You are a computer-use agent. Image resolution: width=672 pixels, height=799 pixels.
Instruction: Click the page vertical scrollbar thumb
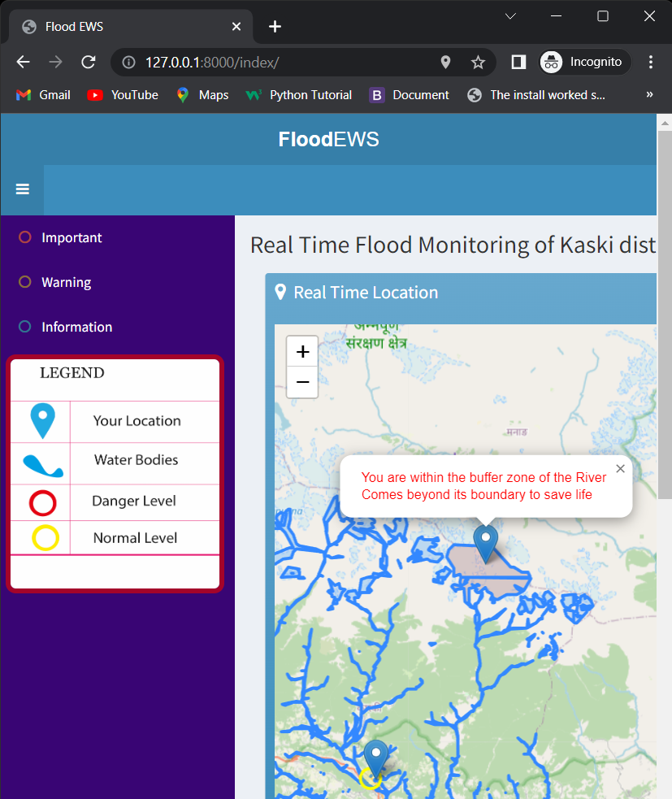665,315
